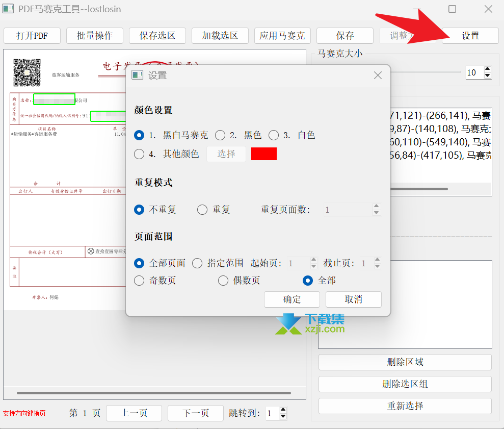Image resolution: width=504 pixels, height=429 pixels.
Task: Click the 设置 dialog title icon
Action: tap(137, 75)
